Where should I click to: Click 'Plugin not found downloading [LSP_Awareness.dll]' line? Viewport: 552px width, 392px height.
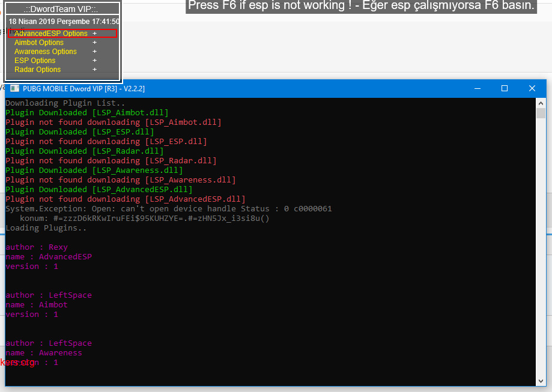tap(121, 180)
